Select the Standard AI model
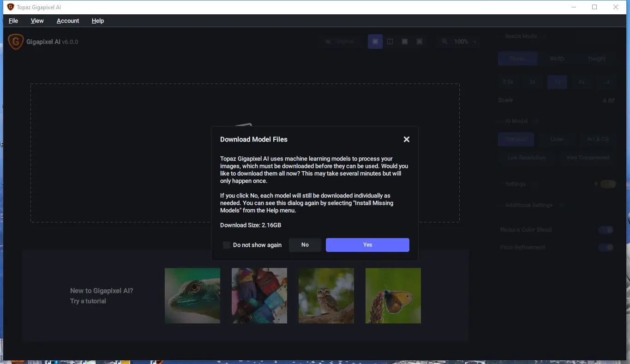Image resolution: width=630 pixels, height=364 pixels. pyautogui.click(x=516, y=139)
